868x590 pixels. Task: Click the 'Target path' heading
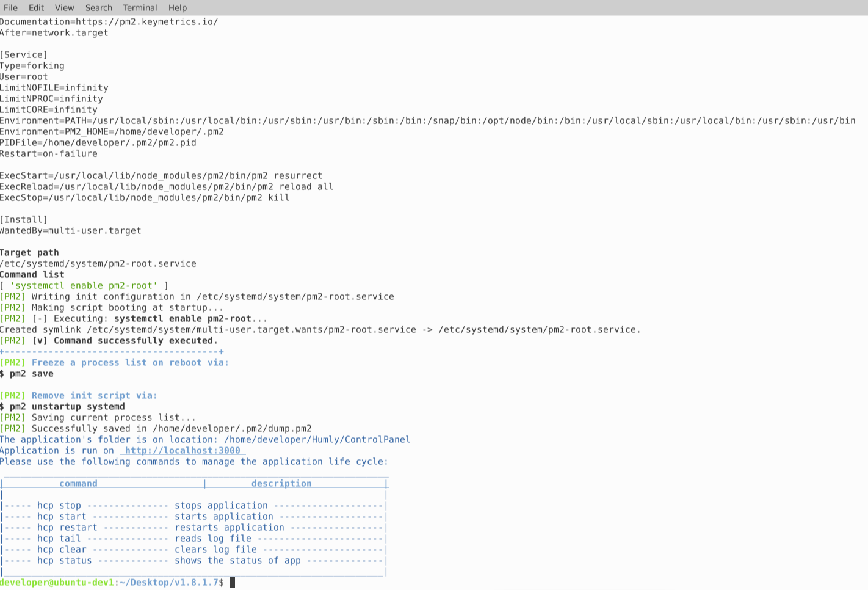[x=29, y=253]
